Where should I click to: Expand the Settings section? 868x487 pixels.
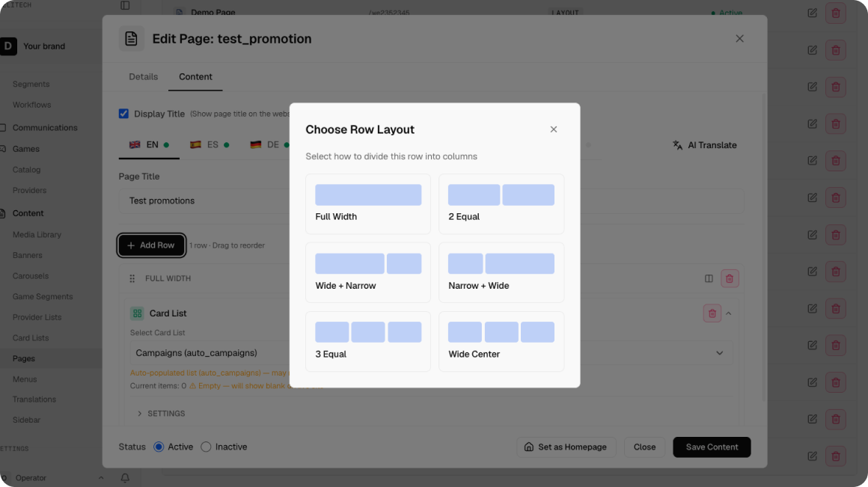click(x=161, y=414)
